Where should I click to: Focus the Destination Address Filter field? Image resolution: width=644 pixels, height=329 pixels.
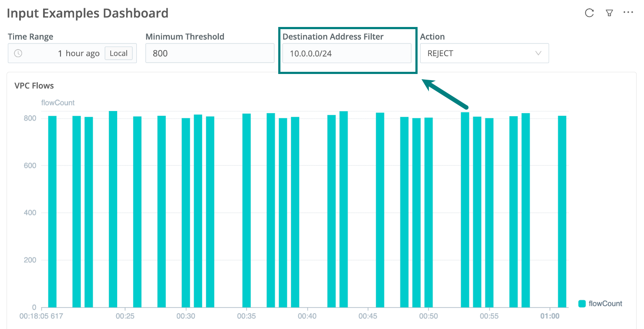[x=346, y=54]
